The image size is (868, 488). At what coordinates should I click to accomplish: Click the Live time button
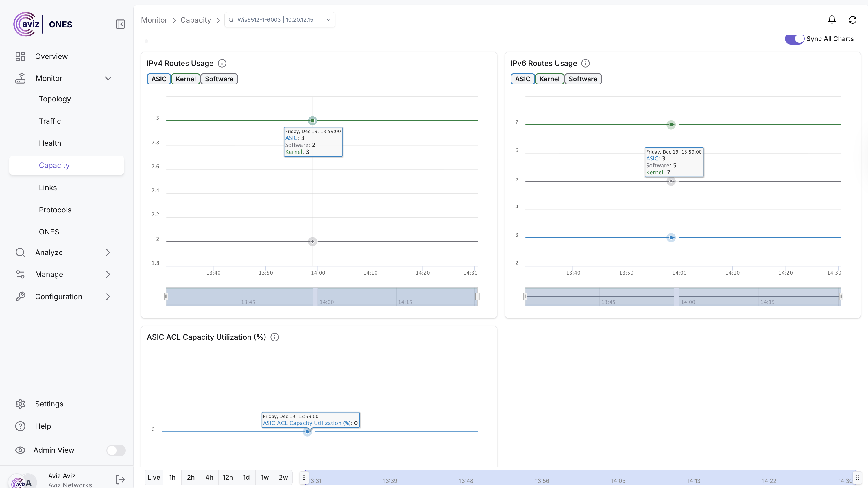[154, 477]
